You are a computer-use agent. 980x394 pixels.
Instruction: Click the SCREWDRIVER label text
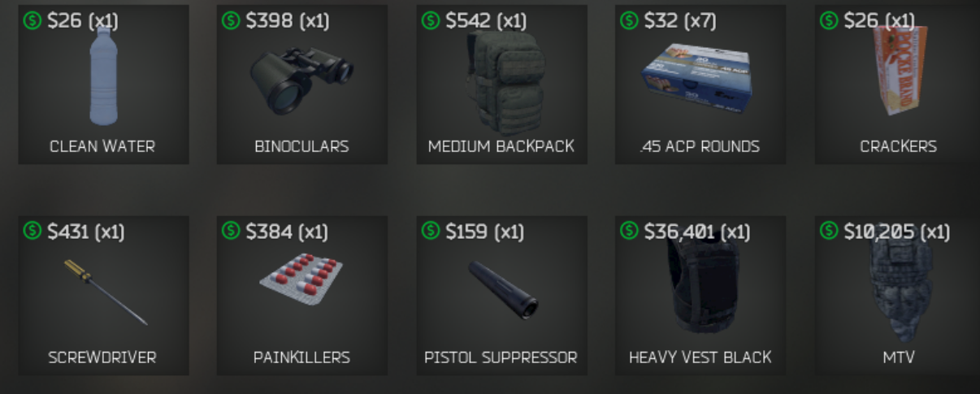tap(102, 357)
